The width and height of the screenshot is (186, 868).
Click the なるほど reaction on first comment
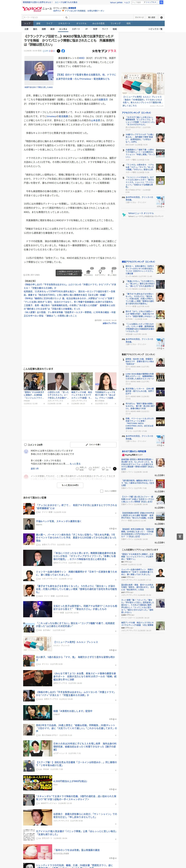pos(94,469)
